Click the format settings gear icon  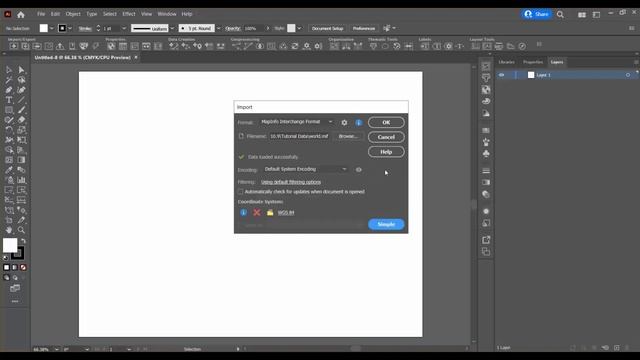click(x=344, y=122)
